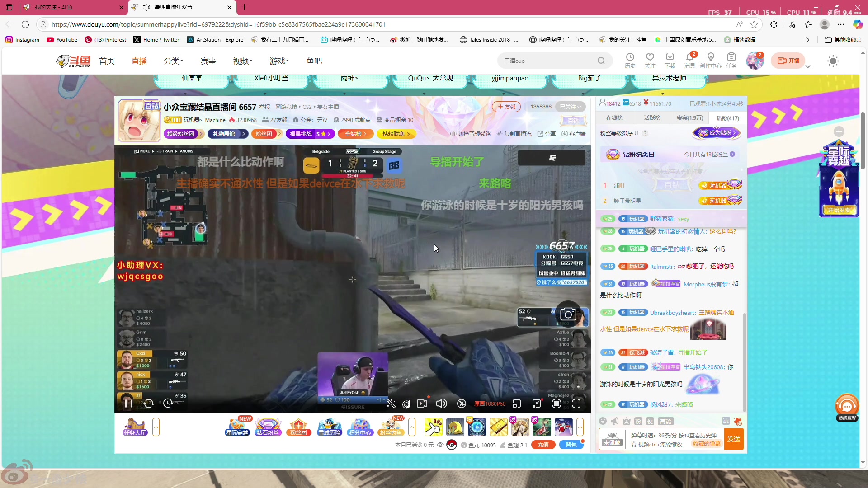Toggle the consumption visibility eye icon
This screenshot has width=868, height=488.
click(x=440, y=445)
